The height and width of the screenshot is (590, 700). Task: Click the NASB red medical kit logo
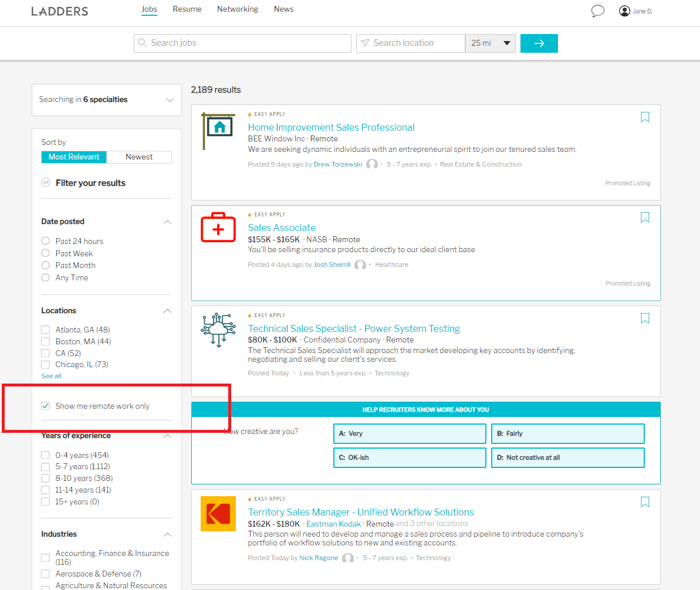tap(218, 227)
